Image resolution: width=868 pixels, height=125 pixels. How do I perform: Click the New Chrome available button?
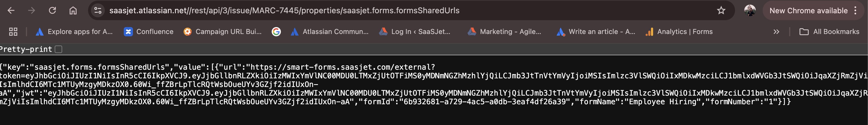pyautogui.click(x=808, y=10)
